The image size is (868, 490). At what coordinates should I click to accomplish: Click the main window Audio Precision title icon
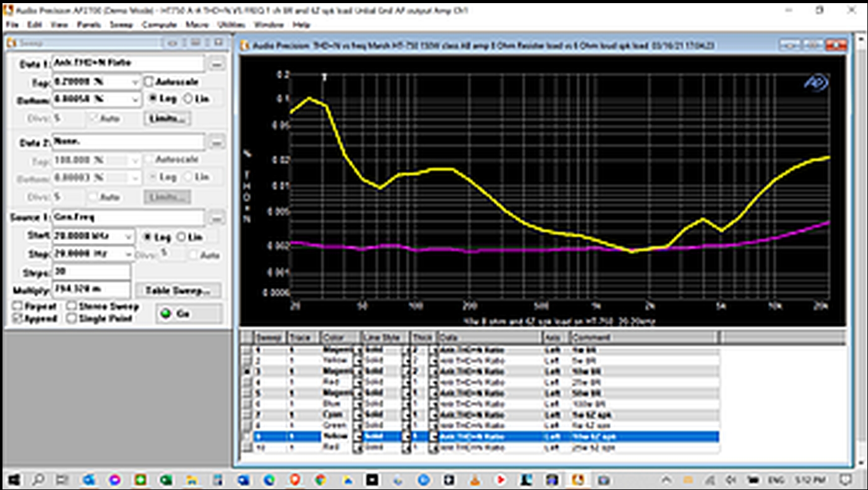coord(9,11)
